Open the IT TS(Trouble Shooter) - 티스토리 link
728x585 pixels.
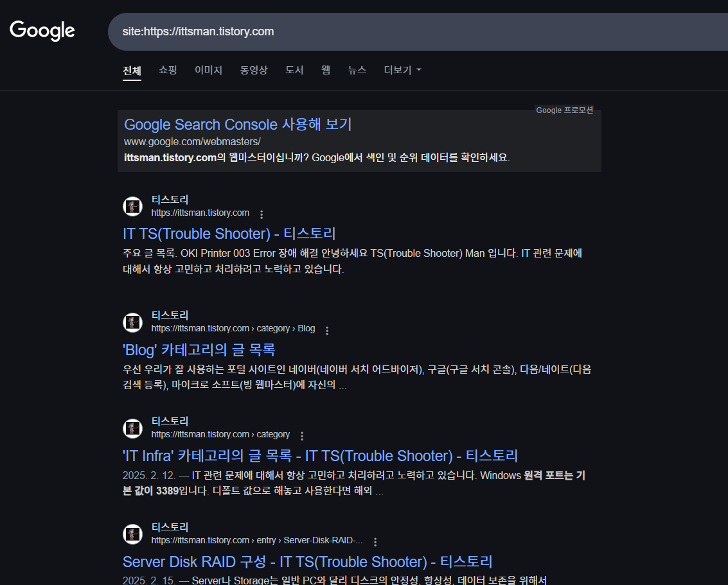pyautogui.click(x=229, y=233)
